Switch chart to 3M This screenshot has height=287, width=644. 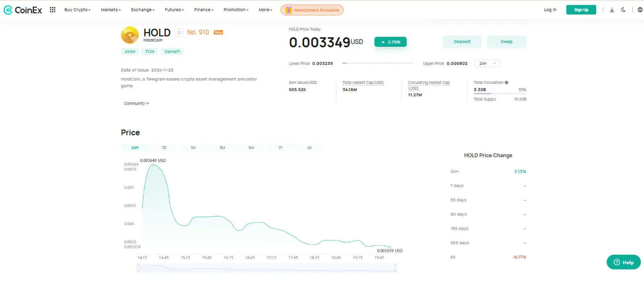click(222, 148)
